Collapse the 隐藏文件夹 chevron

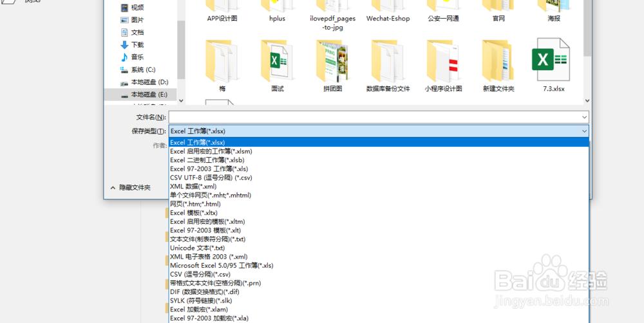click(x=113, y=188)
